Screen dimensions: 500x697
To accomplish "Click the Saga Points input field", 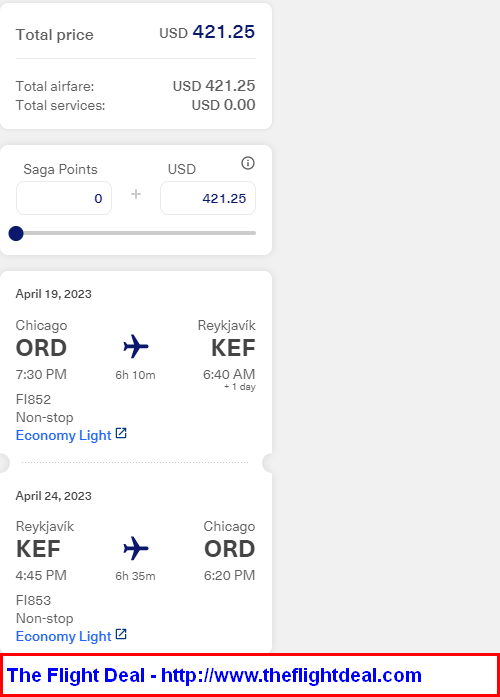I will (64, 198).
